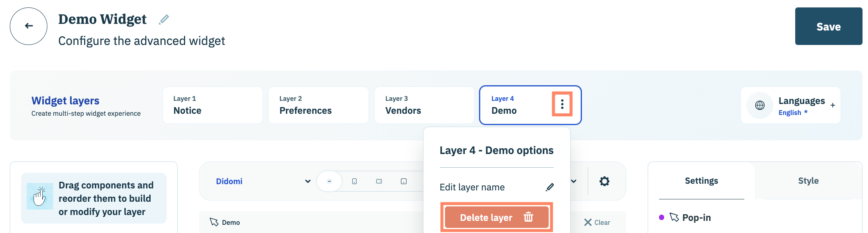
Task: Select the tablet preview mode
Action: tap(403, 181)
